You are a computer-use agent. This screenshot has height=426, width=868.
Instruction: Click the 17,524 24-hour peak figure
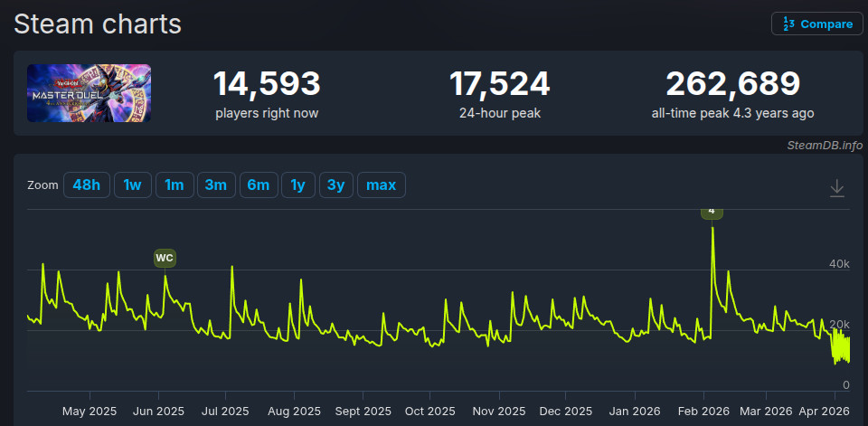[500, 83]
